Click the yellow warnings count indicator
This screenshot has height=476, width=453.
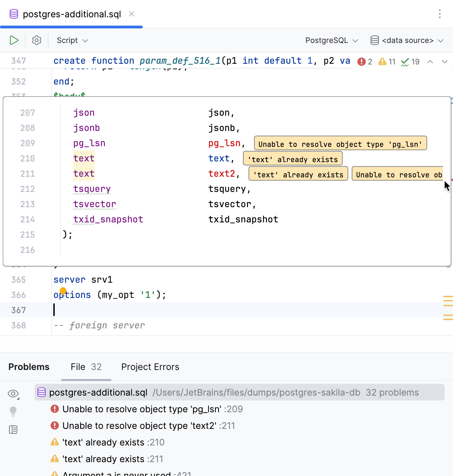(x=387, y=62)
